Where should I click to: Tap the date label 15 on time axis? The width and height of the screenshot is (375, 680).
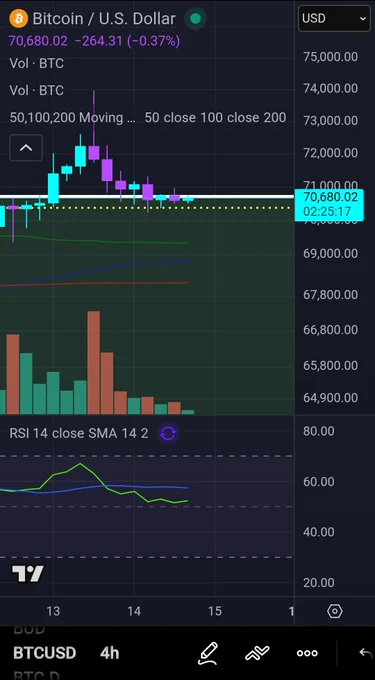point(215,611)
